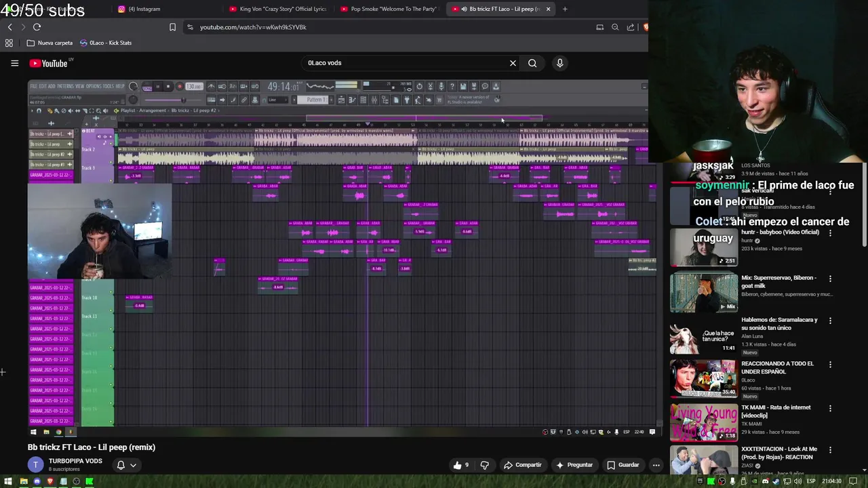Open options menu for TK MAMI - Rata de internet
Screen dimensions: 868x488
pyautogui.click(x=830, y=409)
